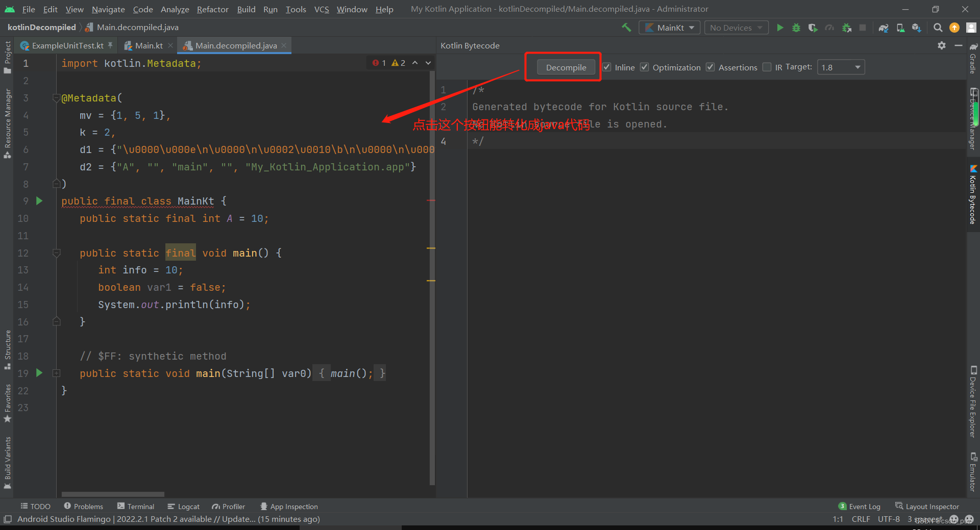The width and height of the screenshot is (980, 530).
Task: Expand the folded main(String[] var0) method
Action: (x=57, y=373)
